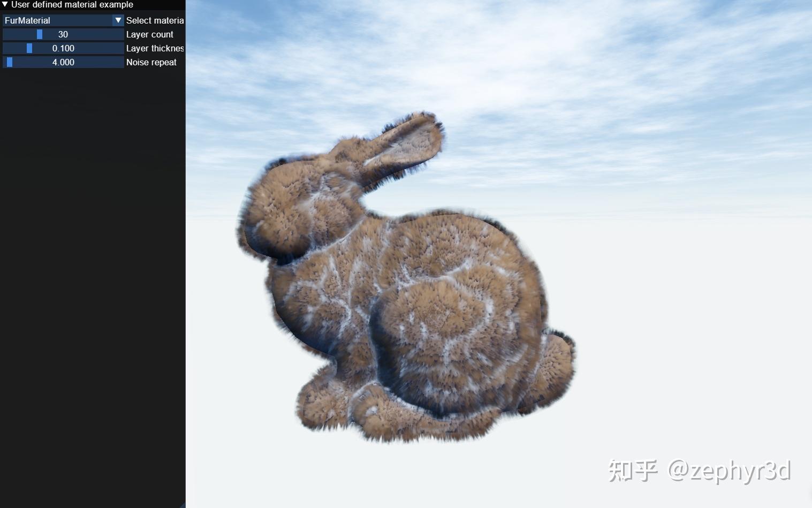Click the Select material label
Screen dimensions: 812x508
click(155, 20)
